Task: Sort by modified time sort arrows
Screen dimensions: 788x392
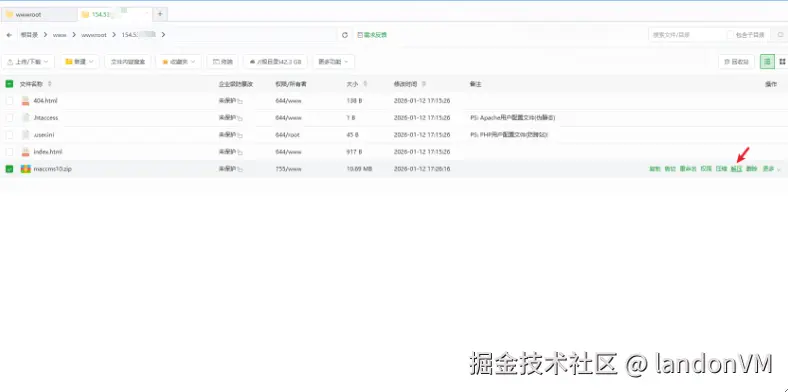Action: coord(424,84)
